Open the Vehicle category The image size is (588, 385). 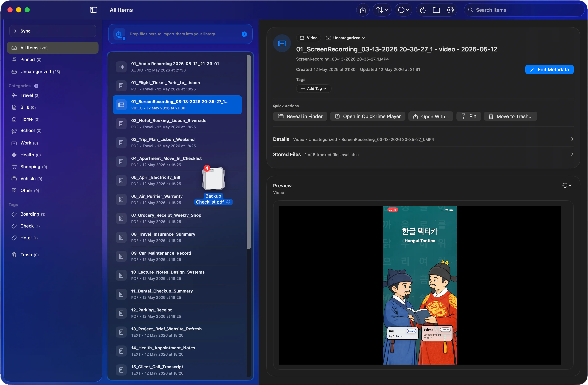pyautogui.click(x=53, y=178)
